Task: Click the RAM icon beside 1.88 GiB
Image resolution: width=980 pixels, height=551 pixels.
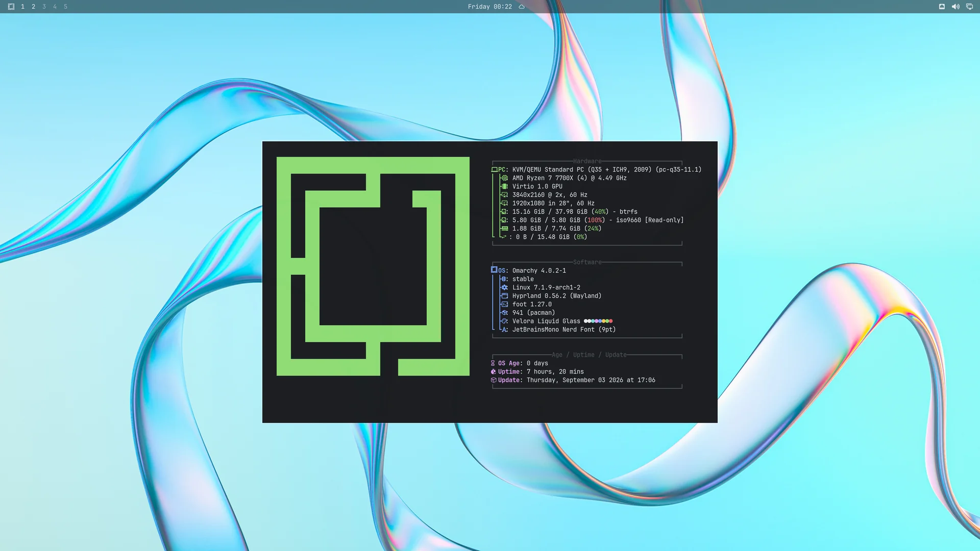Action: click(x=504, y=229)
